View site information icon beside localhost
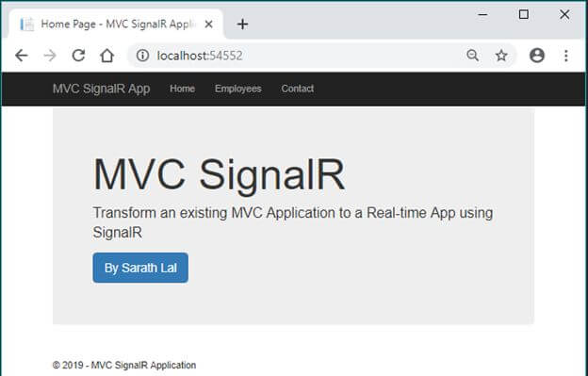The height and width of the screenshot is (376, 588). click(x=142, y=56)
